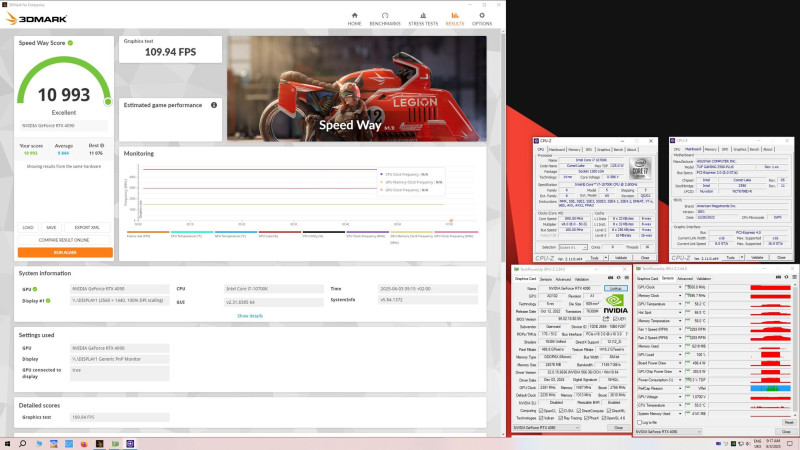Click the 3DMark logo

(36, 19)
